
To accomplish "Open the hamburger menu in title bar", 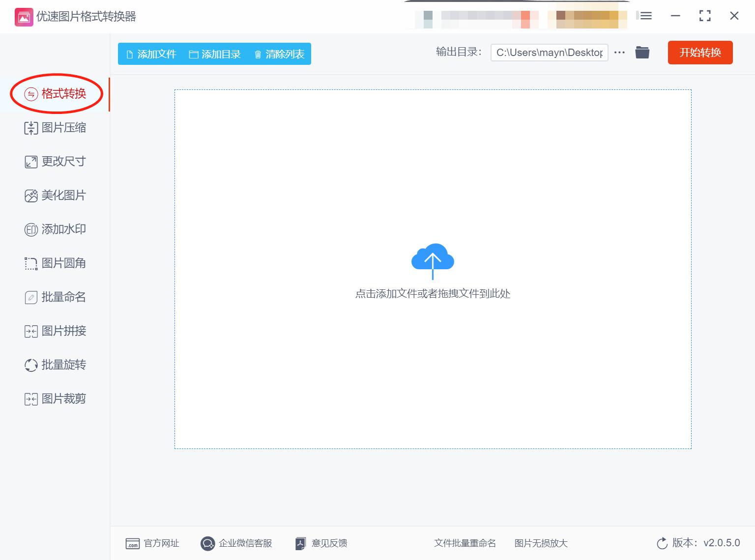I will 645,16.
